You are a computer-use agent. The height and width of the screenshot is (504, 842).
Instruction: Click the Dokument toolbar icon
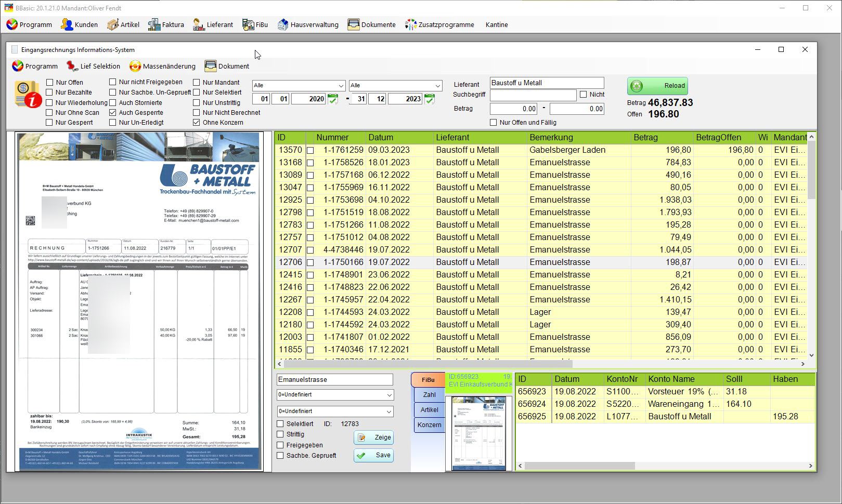[210, 66]
